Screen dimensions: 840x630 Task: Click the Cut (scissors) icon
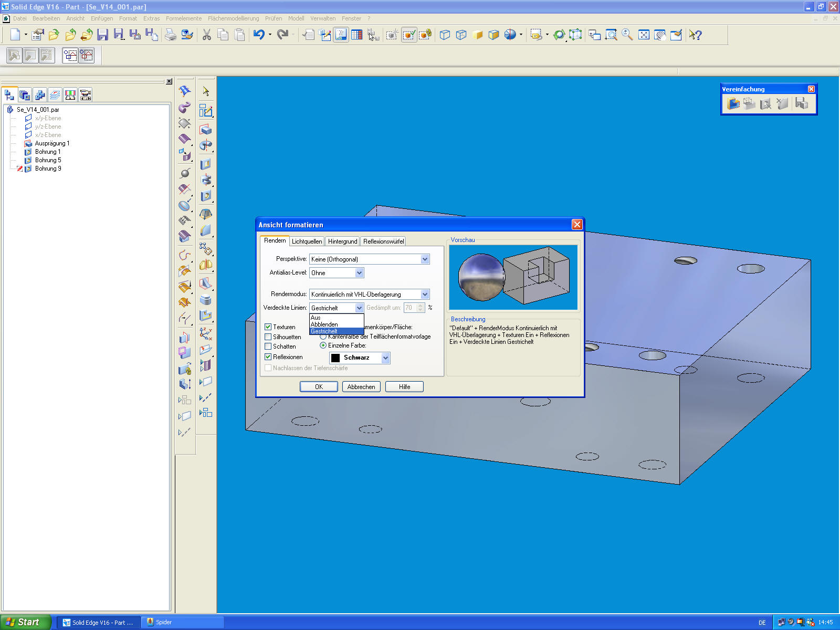(207, 35)
